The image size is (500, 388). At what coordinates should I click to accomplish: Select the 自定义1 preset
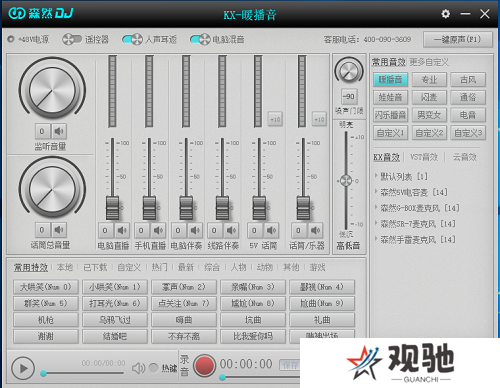(390, 133)
